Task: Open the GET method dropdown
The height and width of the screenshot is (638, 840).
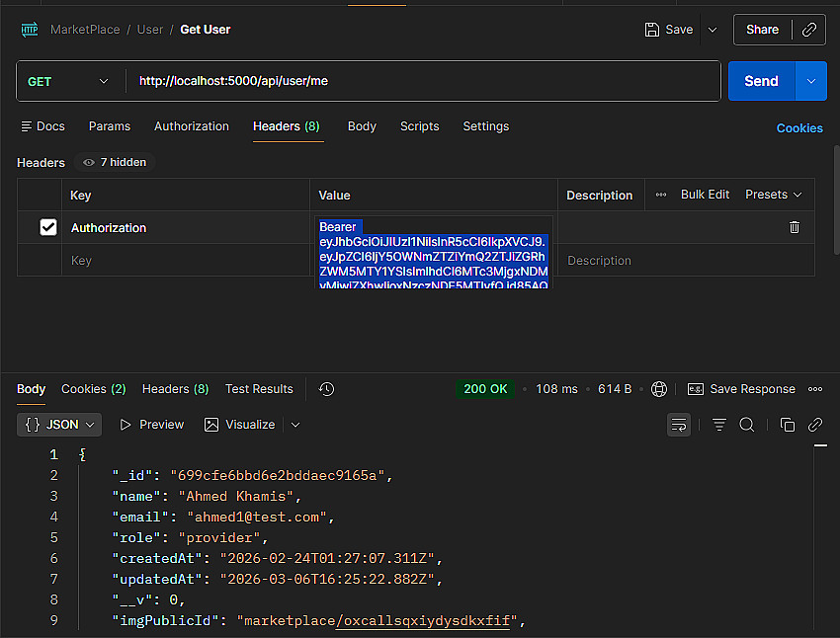Action: pyautogui.click(x=69, y=81)
